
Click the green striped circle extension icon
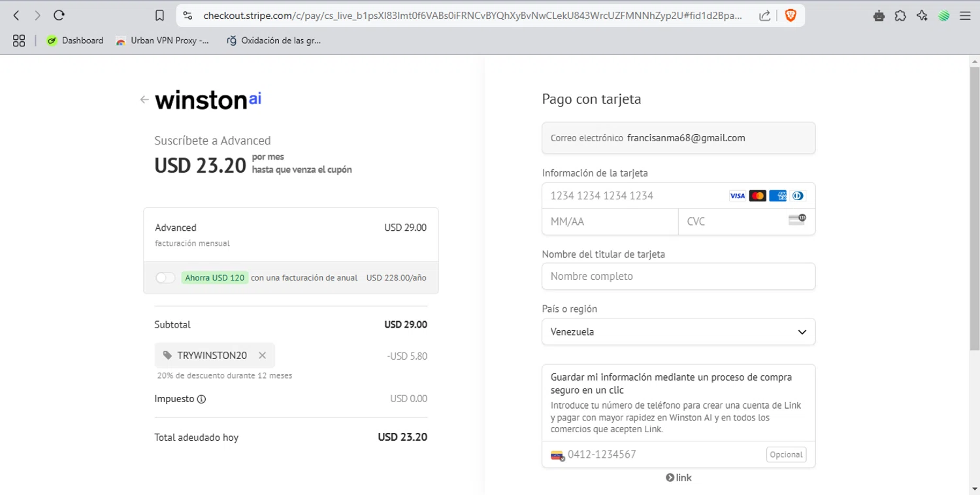coord(943,16)
